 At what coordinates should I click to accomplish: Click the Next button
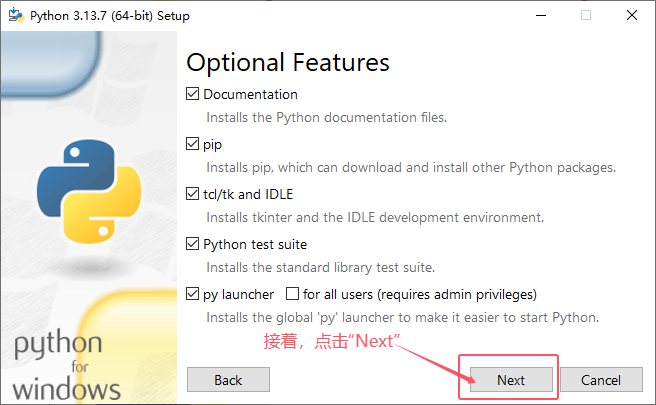(511, 380)
